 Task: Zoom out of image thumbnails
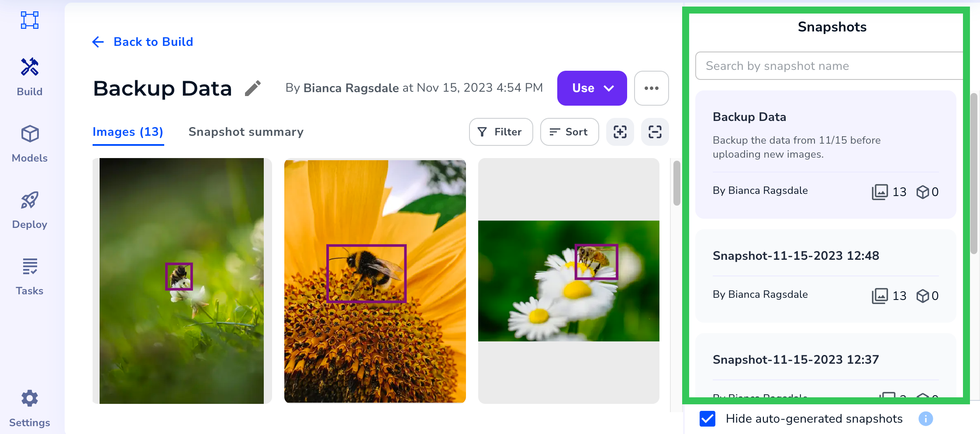click(655, 132)
